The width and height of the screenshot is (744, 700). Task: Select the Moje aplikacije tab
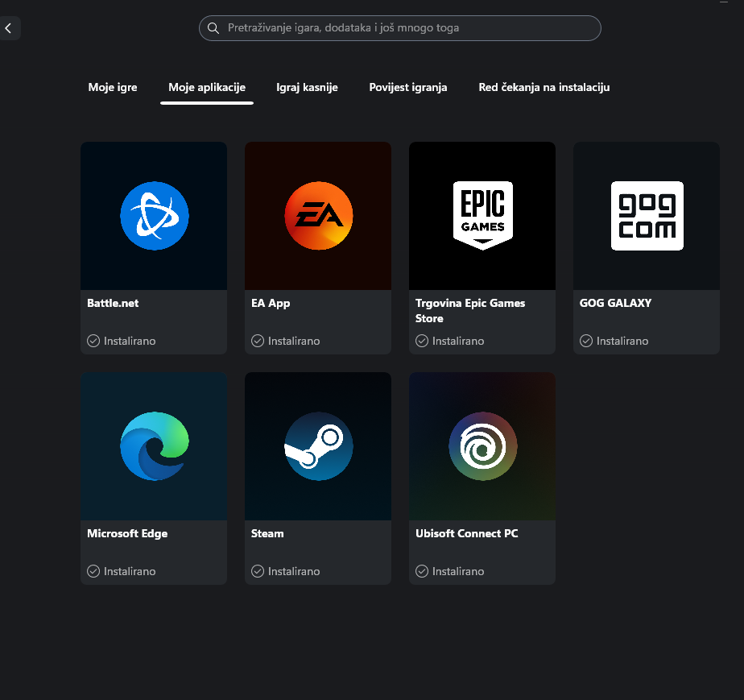(x=207, y=87)
